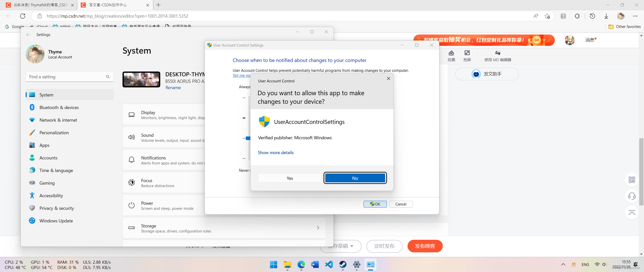This screenshot has height=272, width=644.
Task: Close the User Account Control dialog
Action: point(388,79)
